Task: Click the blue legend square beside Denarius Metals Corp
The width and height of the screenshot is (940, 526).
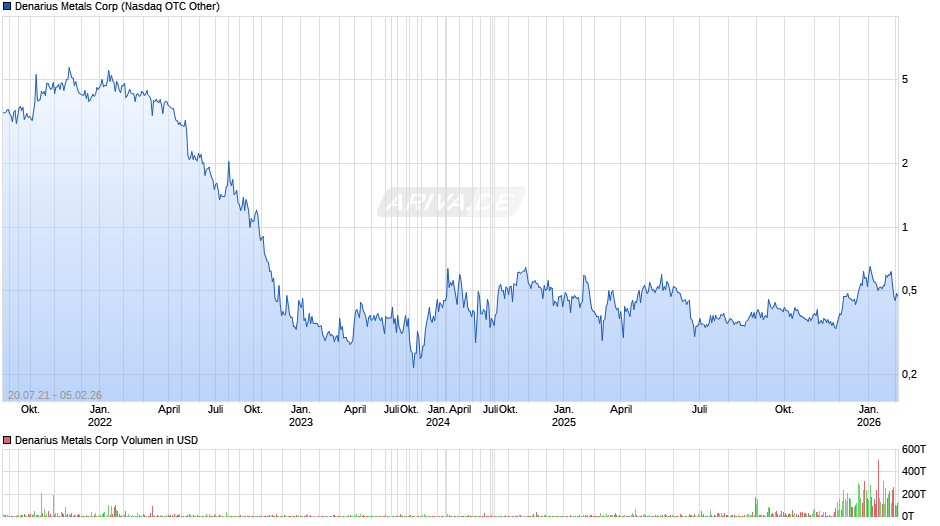Action: [7, 7]
